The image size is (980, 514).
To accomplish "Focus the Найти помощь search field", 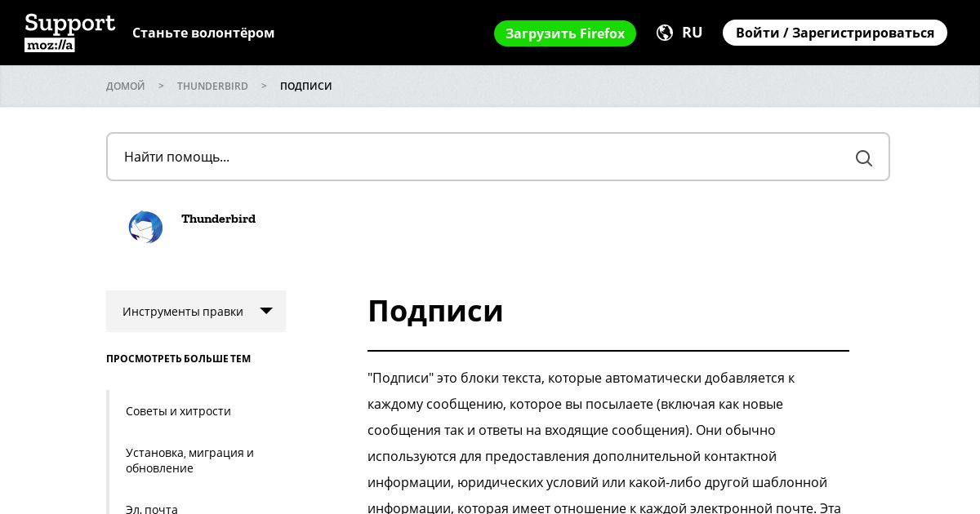I will click(498, 157).
